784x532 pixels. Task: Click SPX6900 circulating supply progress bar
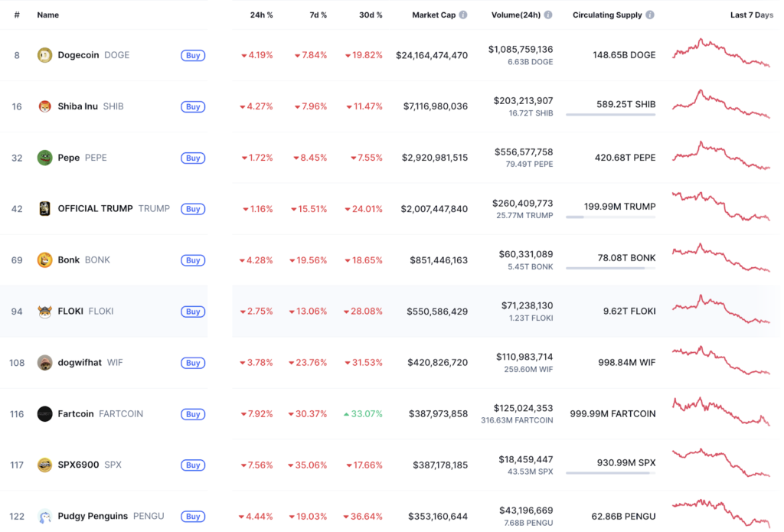tap(610, 473)
